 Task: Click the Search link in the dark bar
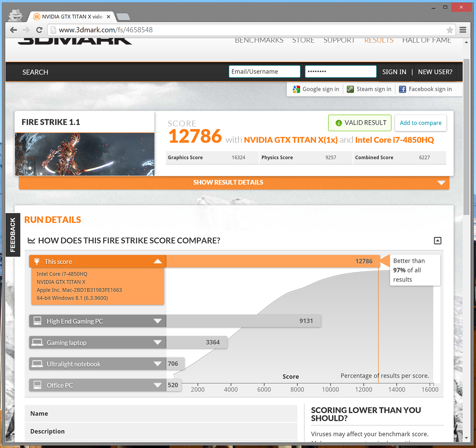click(x=35, y=72)
